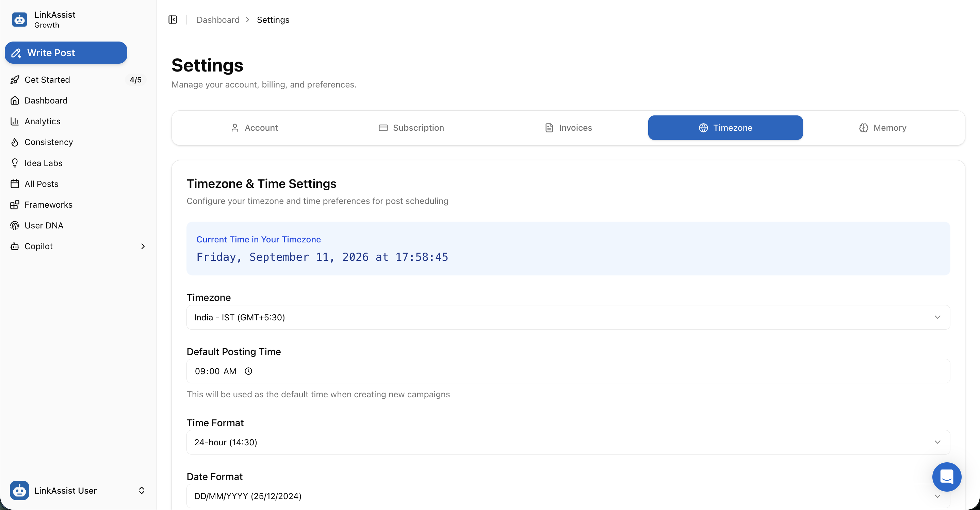Viewport: 980px width, 510px height.
Task: Open the Date Format dropdown
Action: tap(568, 496)
